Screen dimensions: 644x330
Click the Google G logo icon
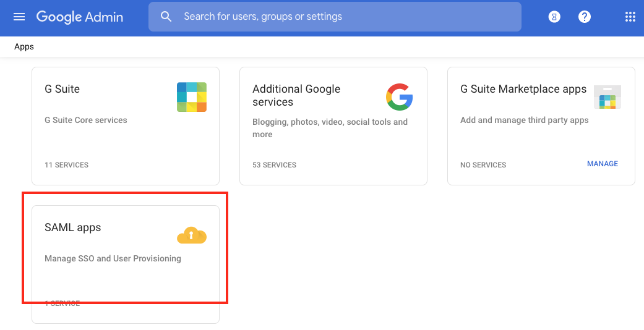pyautogui.click(x=399, y=97)
